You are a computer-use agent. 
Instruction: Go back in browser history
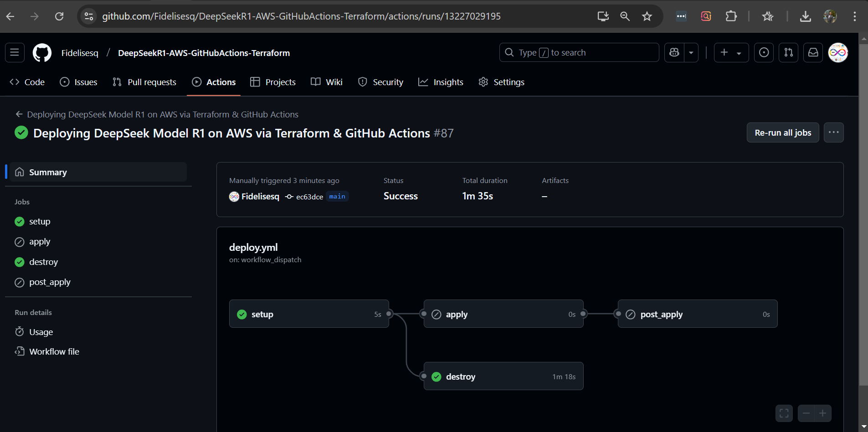click(10, 16)
